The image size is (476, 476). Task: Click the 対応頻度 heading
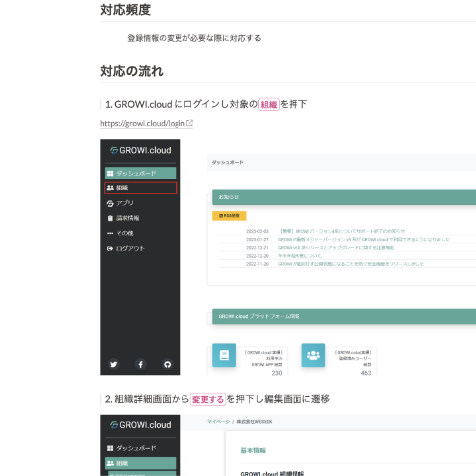coord(125,10)
